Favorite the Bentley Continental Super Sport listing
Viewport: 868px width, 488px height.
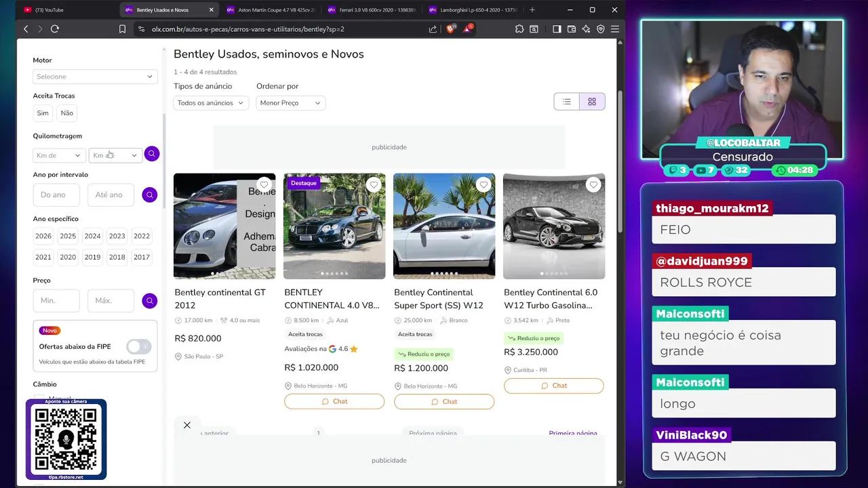click(x=484, y=184)
